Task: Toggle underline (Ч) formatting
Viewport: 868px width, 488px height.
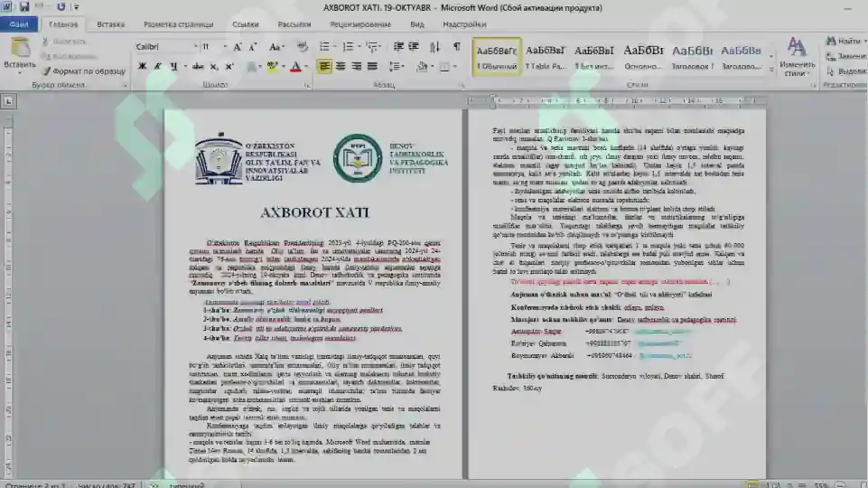Action: pos(173,67)
